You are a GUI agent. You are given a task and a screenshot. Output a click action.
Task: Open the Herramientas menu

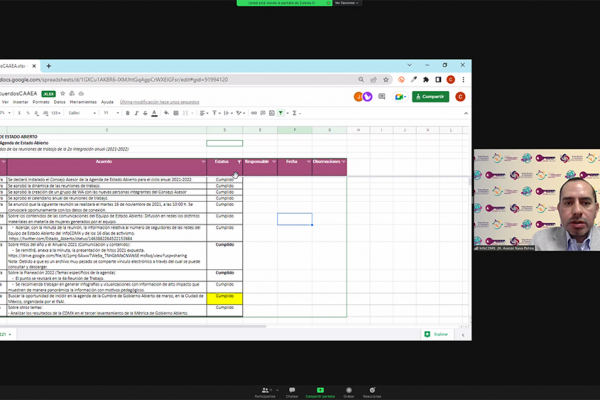coord(83,102)
